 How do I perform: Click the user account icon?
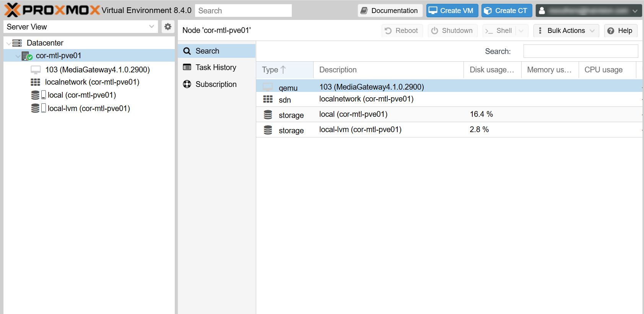(542, 11)
